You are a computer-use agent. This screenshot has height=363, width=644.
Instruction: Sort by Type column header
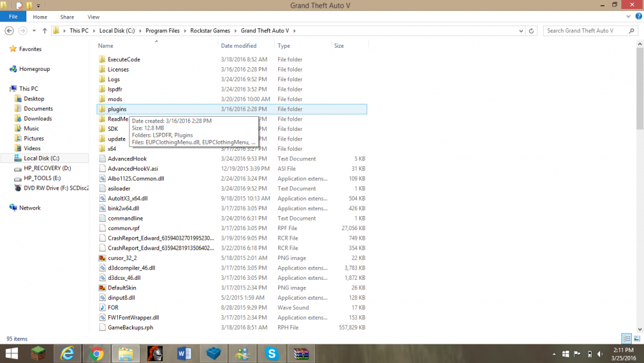(284, 46)
